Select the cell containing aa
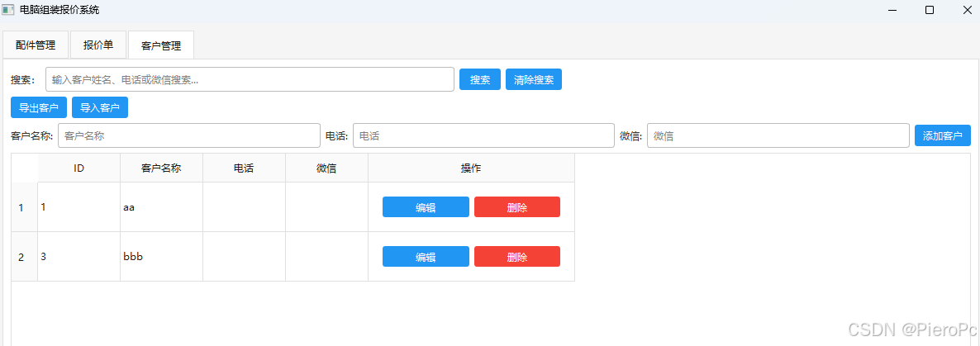The image size is (980, 346). tap(161, 206)
